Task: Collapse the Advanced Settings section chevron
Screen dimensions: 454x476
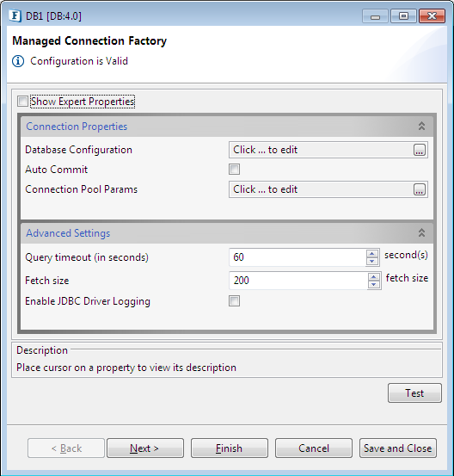Action: pos(421,233)
